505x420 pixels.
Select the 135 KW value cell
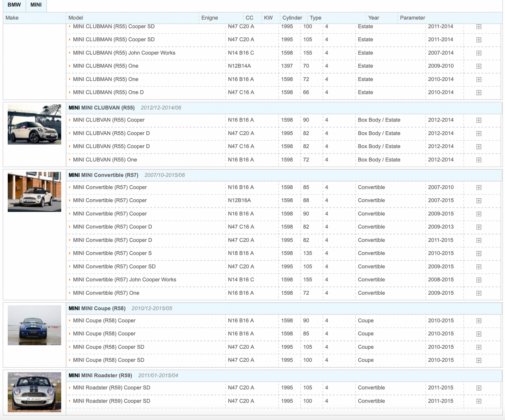(308, 253)
